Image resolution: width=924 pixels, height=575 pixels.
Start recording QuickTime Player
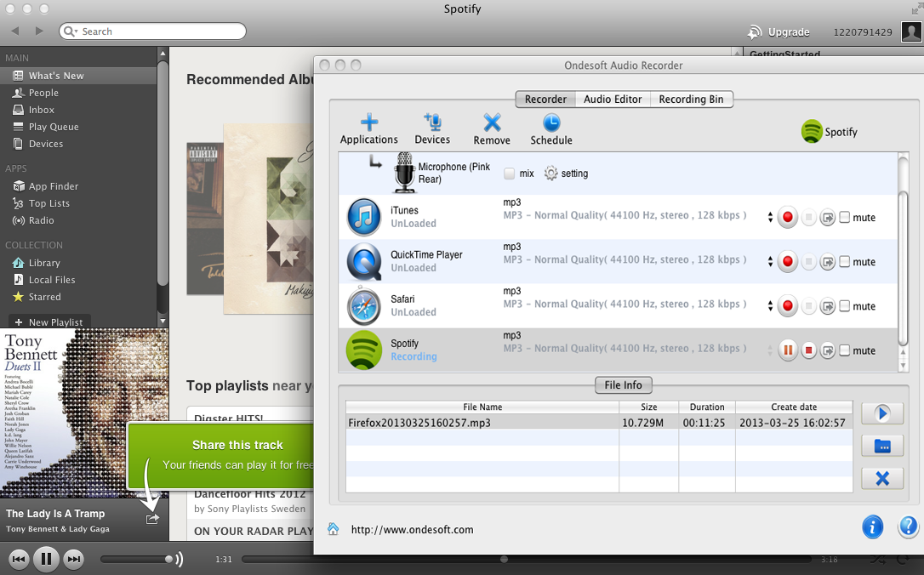[x=787, y=262]
